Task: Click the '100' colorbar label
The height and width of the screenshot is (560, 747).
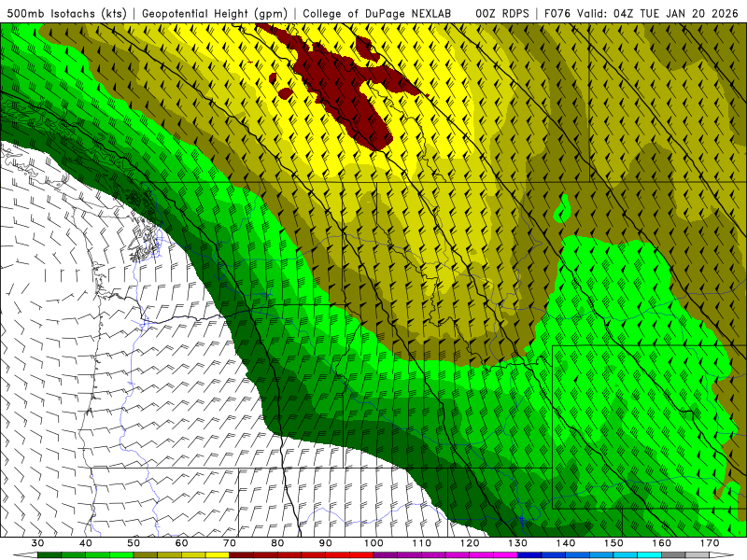Action: [373, 543]
